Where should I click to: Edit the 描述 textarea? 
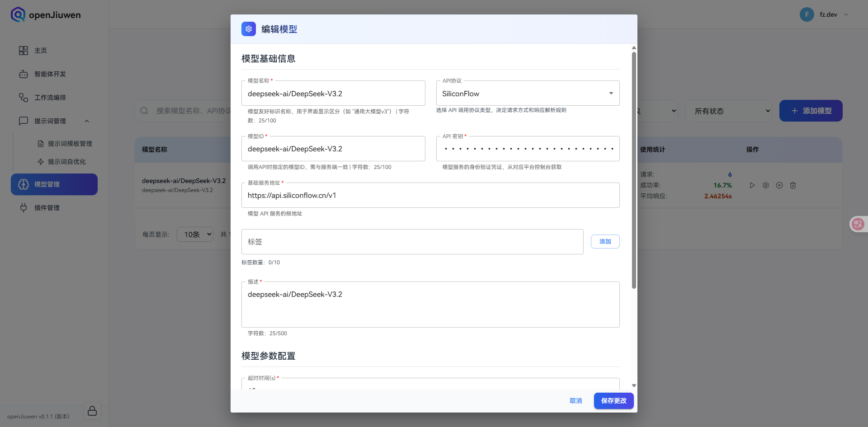(430, 305)
